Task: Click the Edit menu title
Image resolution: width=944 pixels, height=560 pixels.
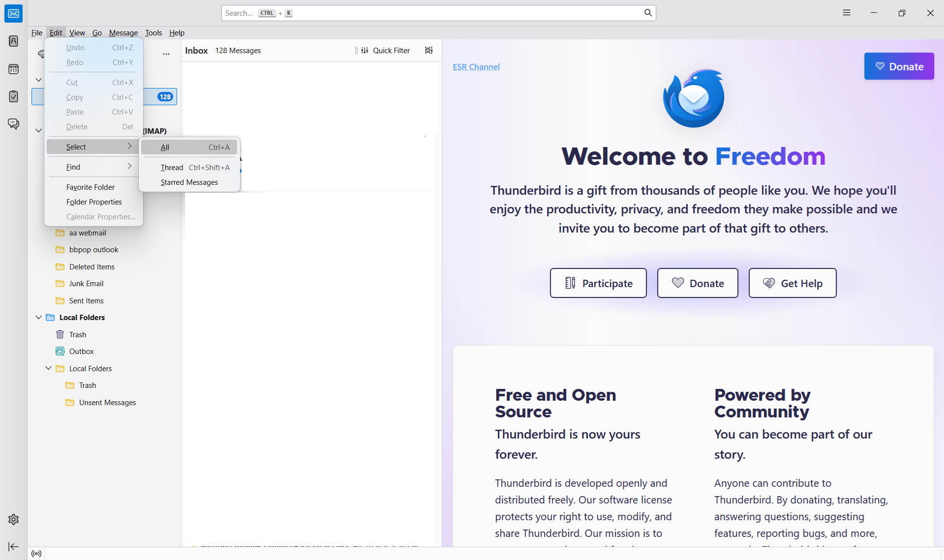Action: pos(56,33)
